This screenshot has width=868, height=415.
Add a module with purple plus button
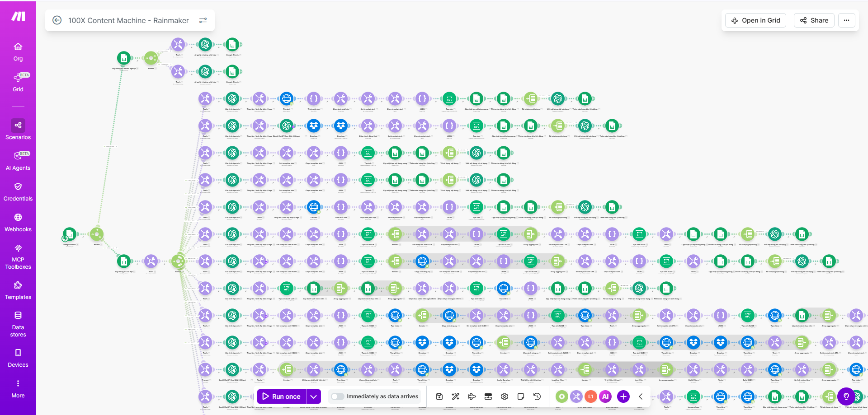pyautogui.click(x=623, y=396)
